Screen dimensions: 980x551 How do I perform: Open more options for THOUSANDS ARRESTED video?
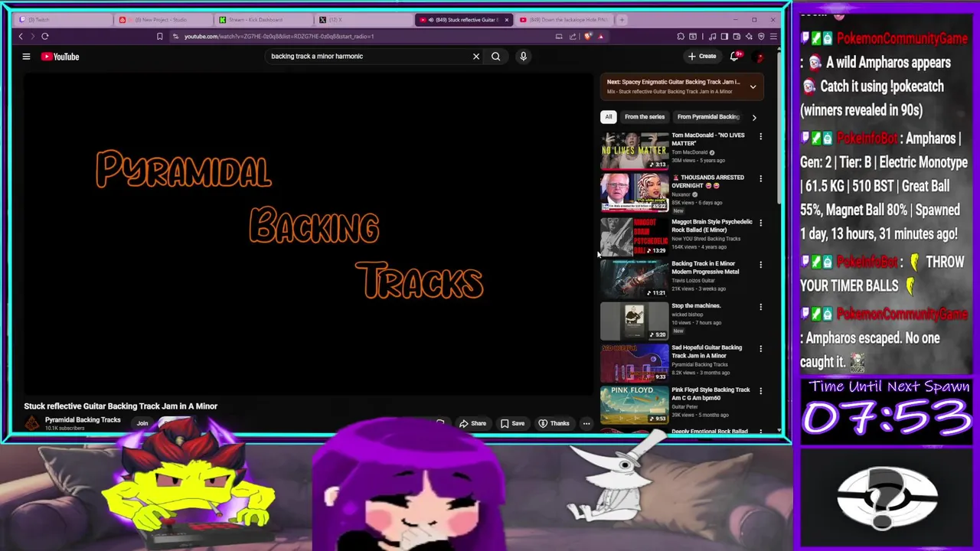(x=760, y=178)
